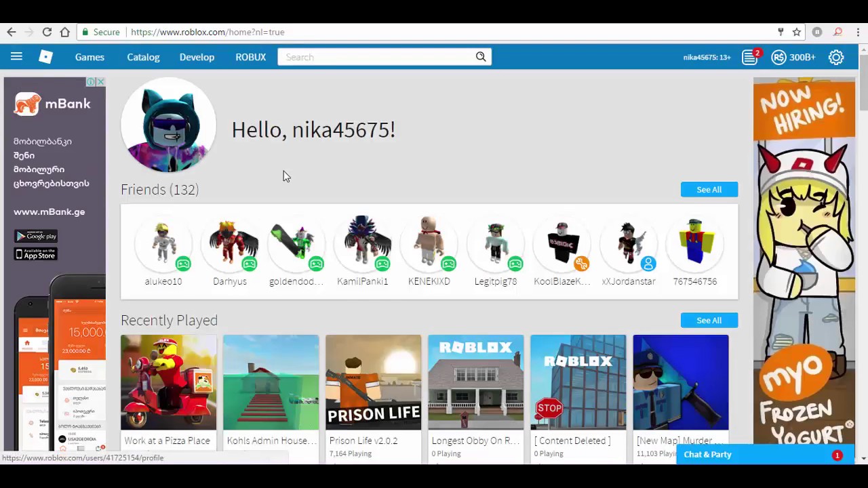Open Legitpig78 friend avatar
This screenshot has height=488, width=868.
tap(496, 243)
